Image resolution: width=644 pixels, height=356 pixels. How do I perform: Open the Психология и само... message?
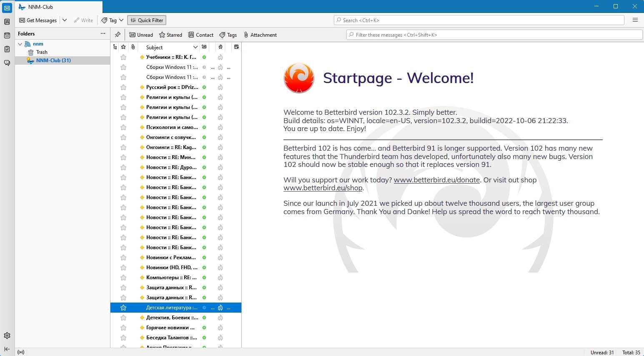pyautogui.click(x=172, y=127)
